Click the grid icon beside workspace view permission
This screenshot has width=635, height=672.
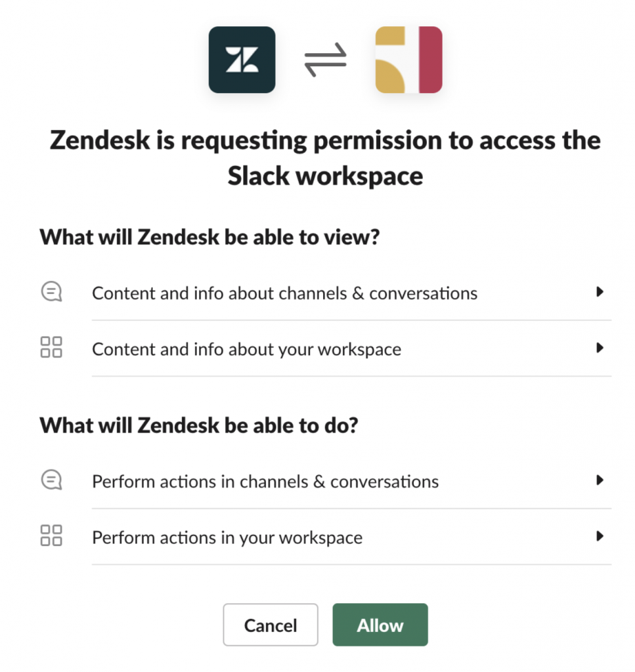(51, 348)
